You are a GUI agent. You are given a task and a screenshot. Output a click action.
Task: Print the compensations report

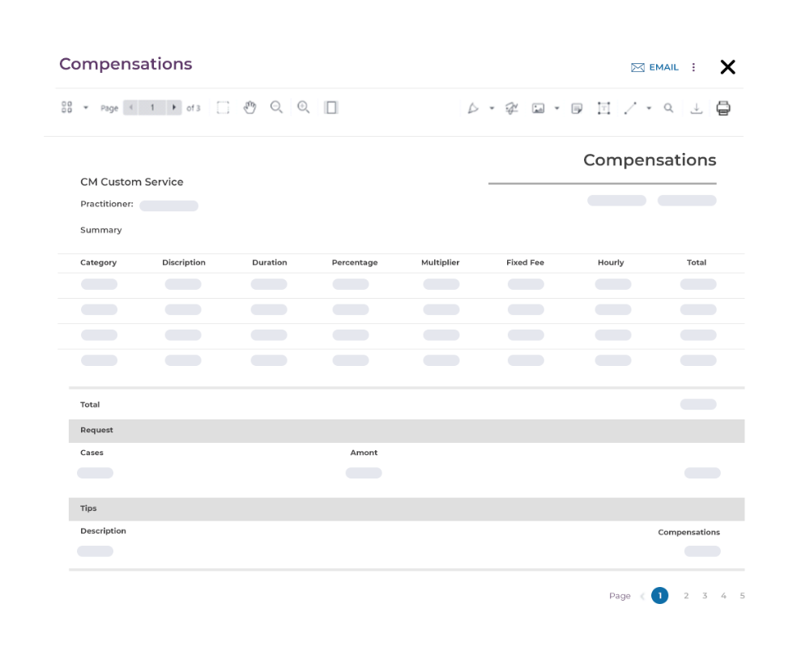tap(723, 108)
